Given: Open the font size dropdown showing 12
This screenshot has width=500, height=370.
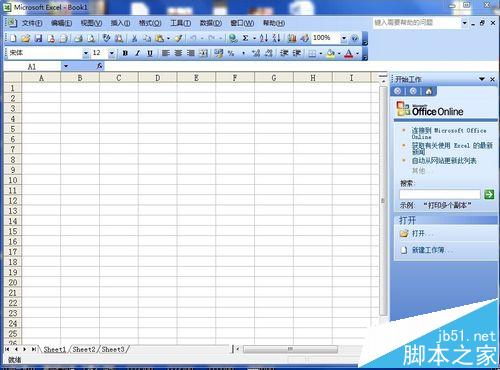Looking at the screenshot, I should (x=112, y=53).
